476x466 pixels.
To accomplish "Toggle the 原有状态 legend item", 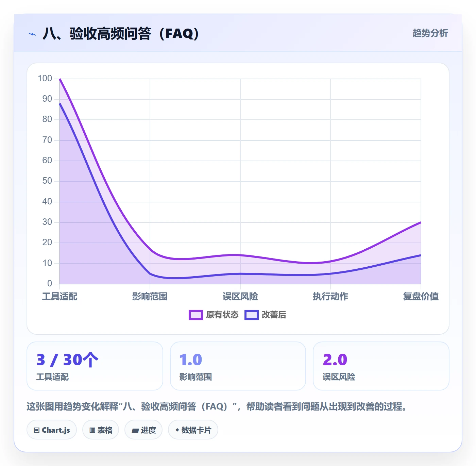I will click(x=214, y=315).
